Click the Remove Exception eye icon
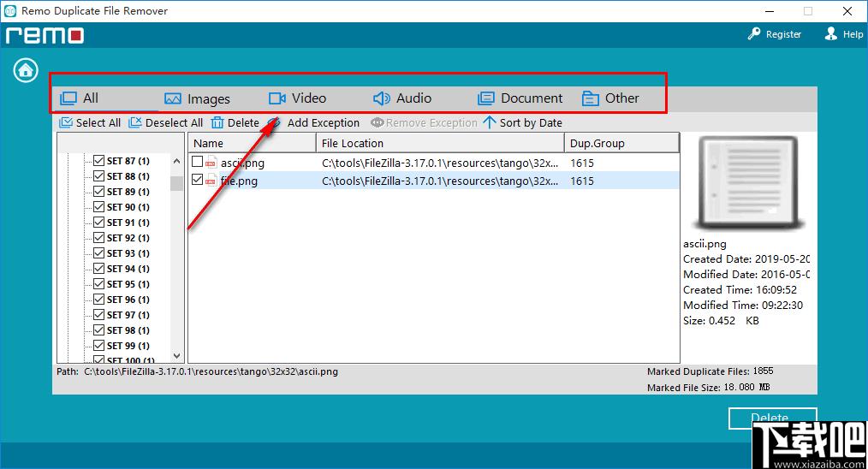Image resolution: width=868 pixels, height=469 pixels. point(377,122)
